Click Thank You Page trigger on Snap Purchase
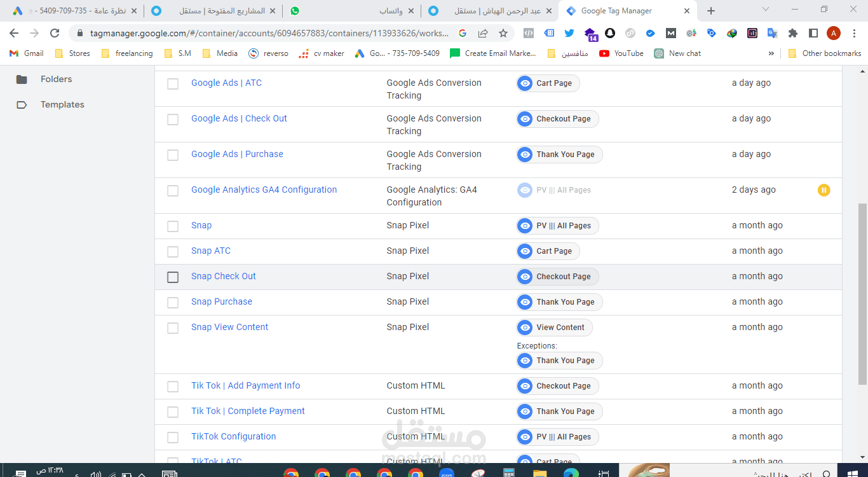The height and width of the screenshot is (477, 868). pyautogui.click(x=559, y=302)
